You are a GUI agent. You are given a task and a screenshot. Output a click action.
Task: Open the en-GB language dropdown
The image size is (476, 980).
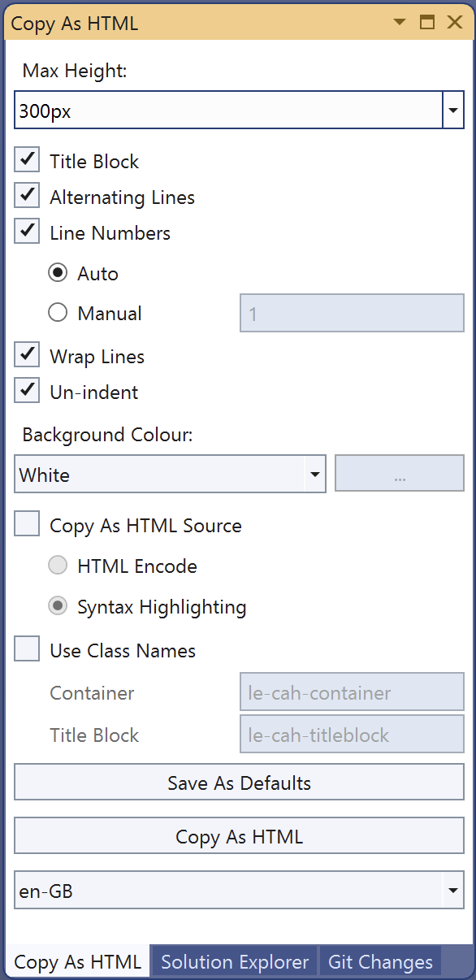(x=453, y=891)
